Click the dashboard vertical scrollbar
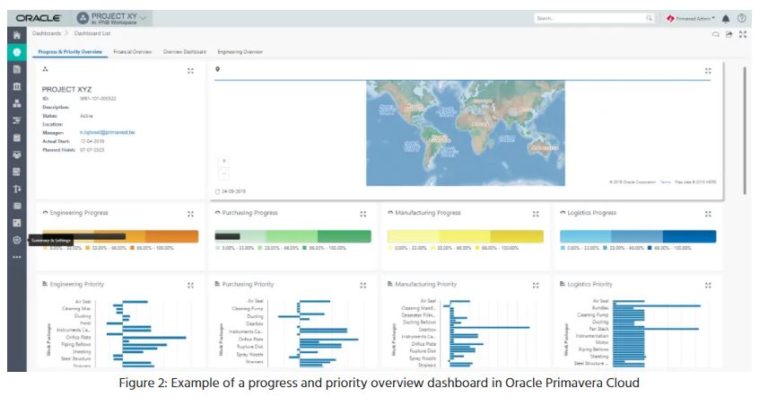The height and width of the screenshot is (415, 768). coord(744,130)
